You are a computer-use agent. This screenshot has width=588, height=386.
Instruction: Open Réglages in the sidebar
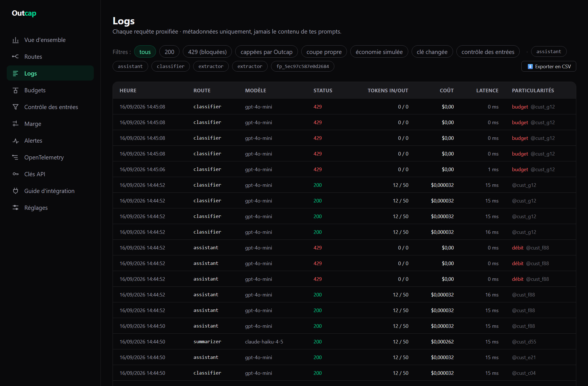(50, 208)
